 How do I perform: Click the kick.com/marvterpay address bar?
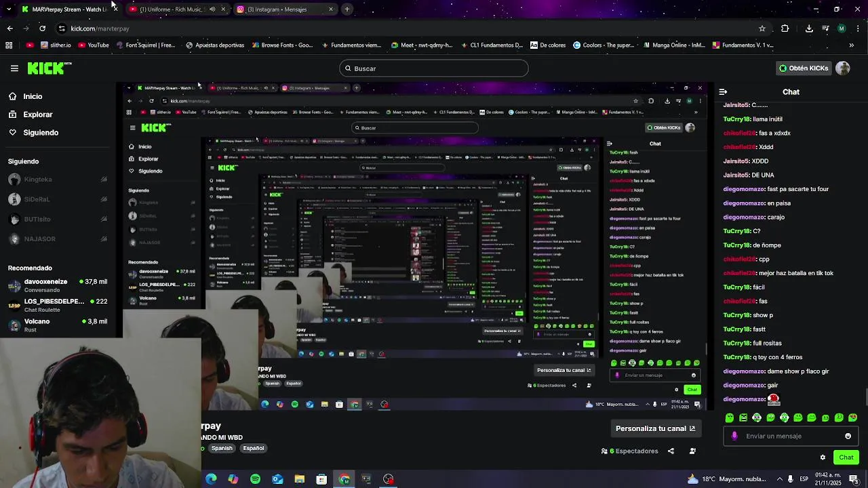click(407, 28)
